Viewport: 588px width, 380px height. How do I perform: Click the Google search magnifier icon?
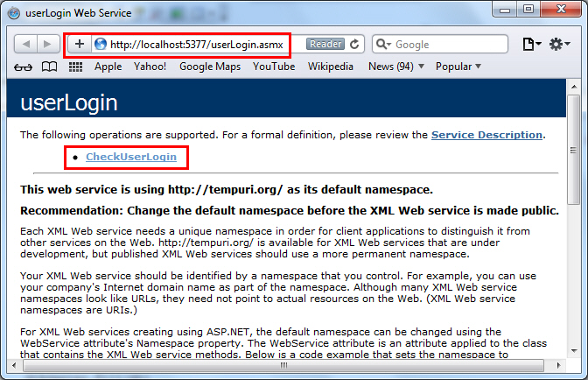[383, 45]
